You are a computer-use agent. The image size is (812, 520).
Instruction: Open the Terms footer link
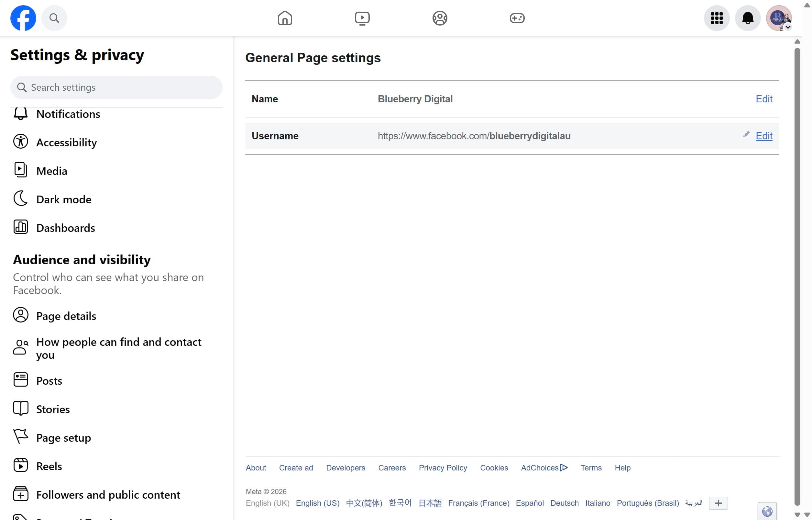point(591,468)
